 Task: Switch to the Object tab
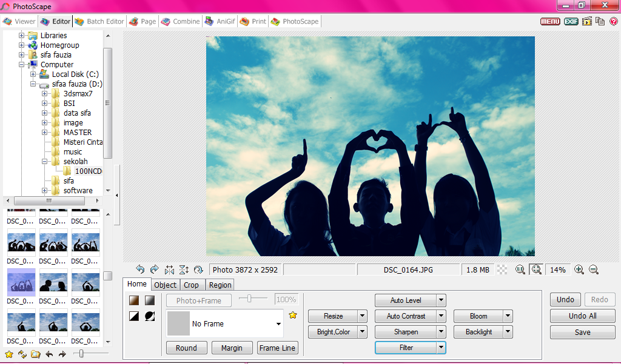pyautogui.click(x=165, y=285)
